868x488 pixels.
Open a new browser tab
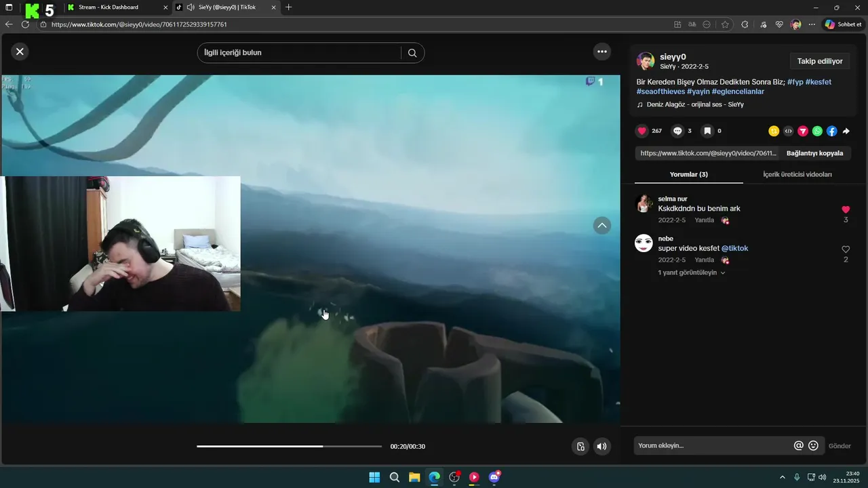289,7
